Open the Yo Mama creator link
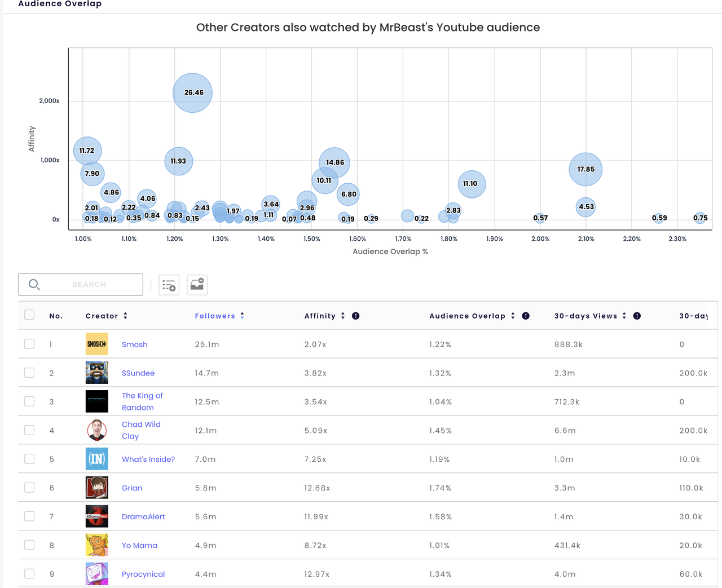Screen dimensions: 722x588 click(139, 546)
